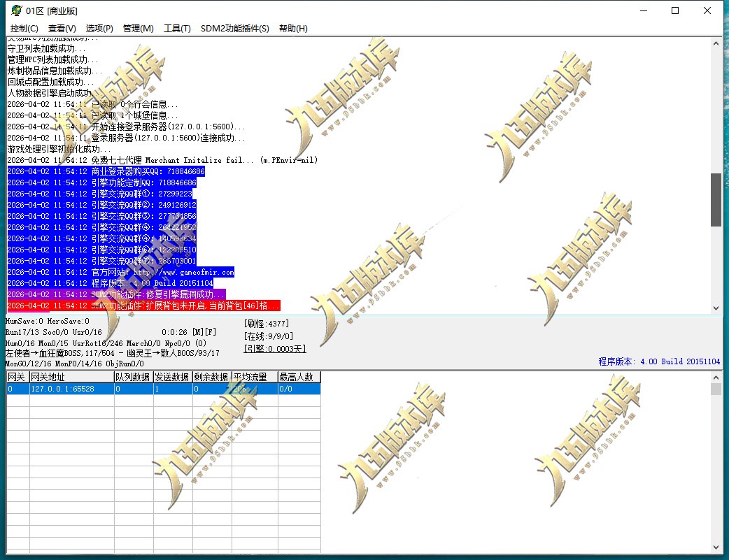Click the app icon in title bar
Viewport: 729px width, 560px height.
point(17,10)
